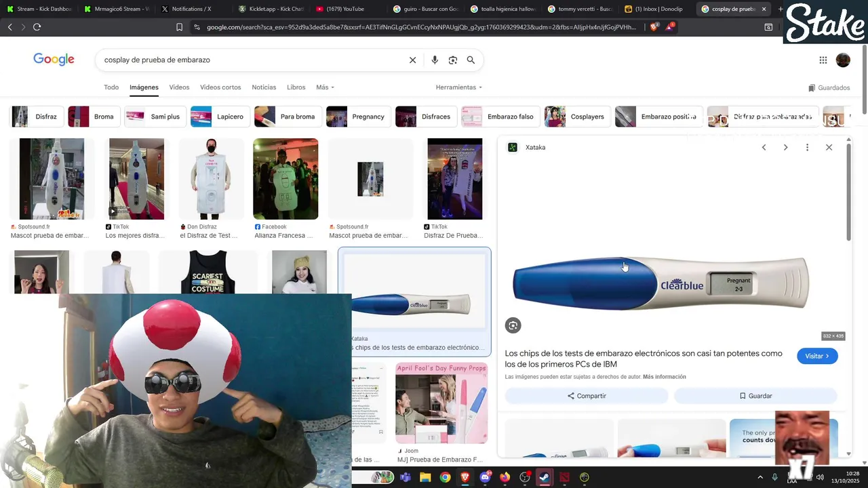
Task: Open Discord from the taskbar
Action: (485, 477)
